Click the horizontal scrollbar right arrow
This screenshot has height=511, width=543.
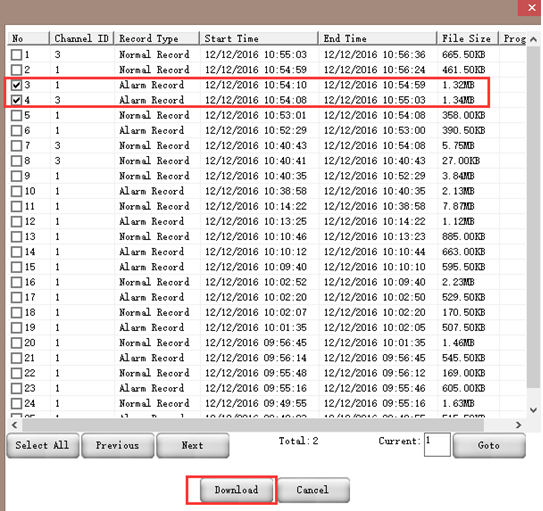(x=518, y=425)
